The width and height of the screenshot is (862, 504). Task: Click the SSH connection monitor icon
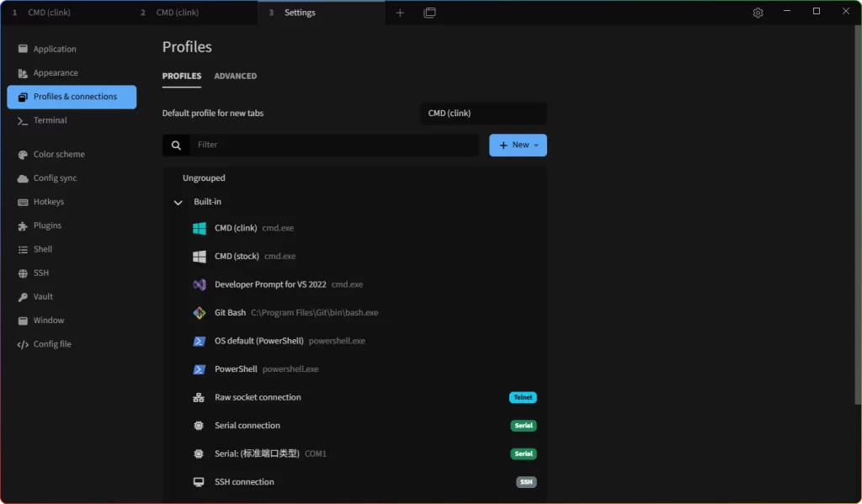(199, 482)
